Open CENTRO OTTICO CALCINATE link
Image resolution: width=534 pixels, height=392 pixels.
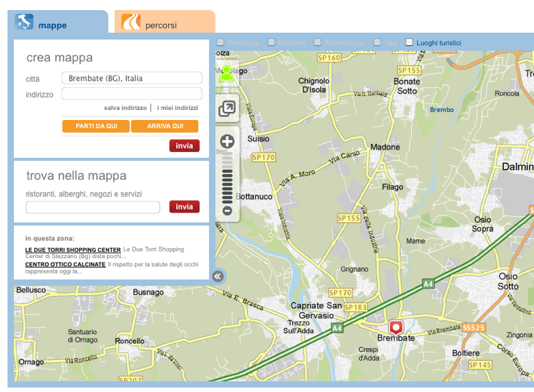65,265
